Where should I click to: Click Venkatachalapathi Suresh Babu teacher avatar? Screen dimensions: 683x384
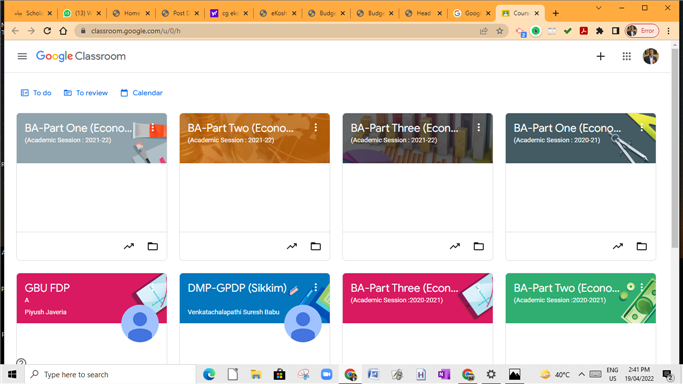pyautogui.click(x=303, y=323)
